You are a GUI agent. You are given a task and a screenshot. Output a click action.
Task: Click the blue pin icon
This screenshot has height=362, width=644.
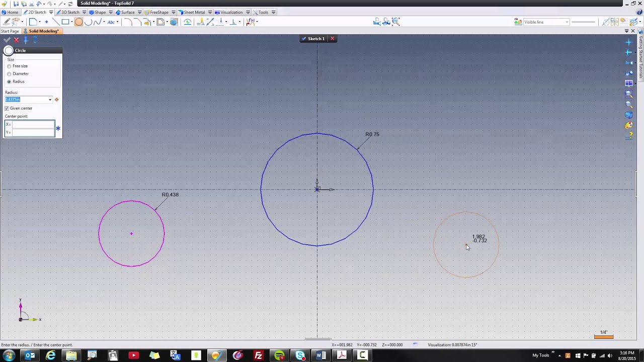click(x=26, y=40)
